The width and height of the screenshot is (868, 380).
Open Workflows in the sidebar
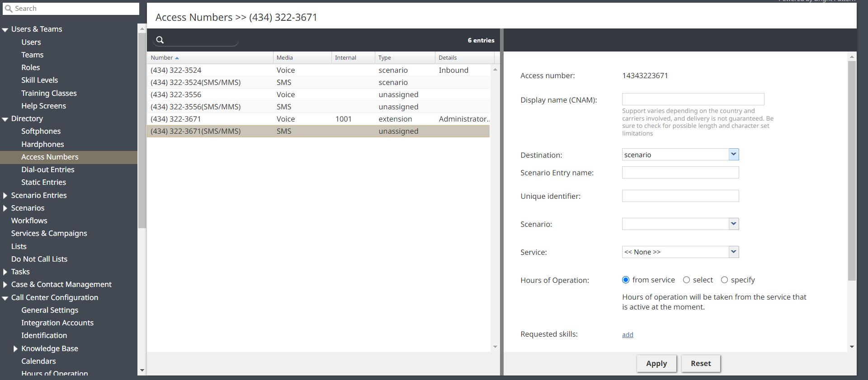pyautogui.click(x=29, y=220)
